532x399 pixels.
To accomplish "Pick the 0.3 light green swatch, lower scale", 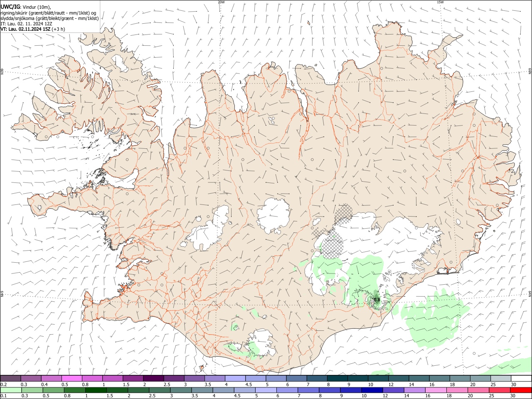I will [32, 390].
